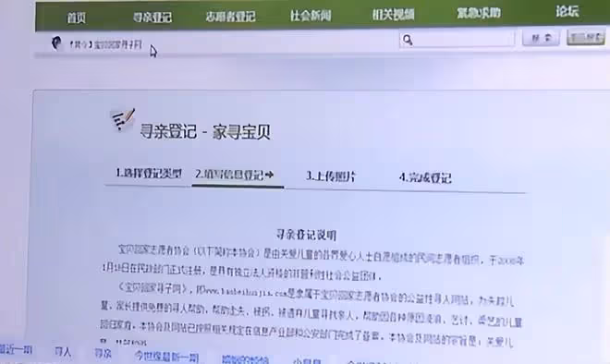Open the 论坛 forum menu item
Image resolution: width=610 pixels, height=364 pixels.
click(x=567, y=11)
